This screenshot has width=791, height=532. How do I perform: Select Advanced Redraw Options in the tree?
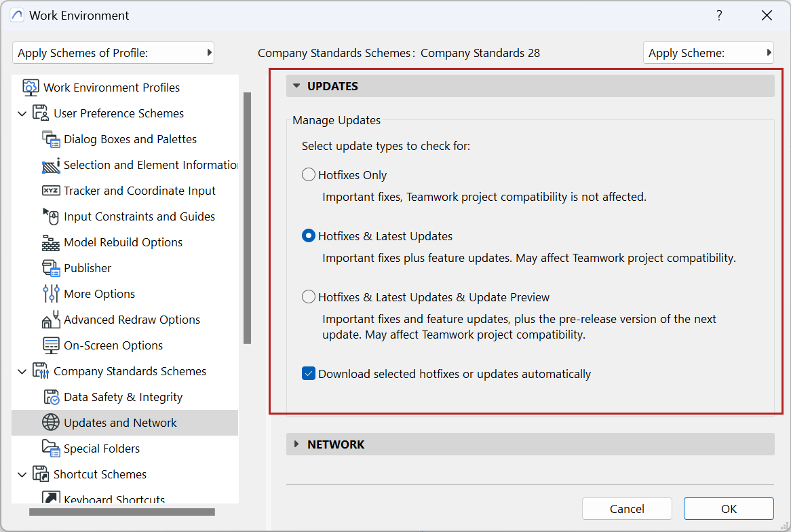[132, 320]
